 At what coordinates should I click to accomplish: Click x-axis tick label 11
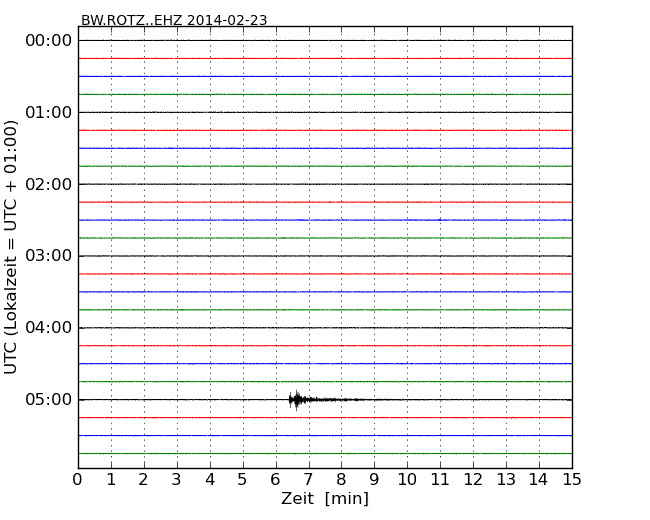click(440, 480)
